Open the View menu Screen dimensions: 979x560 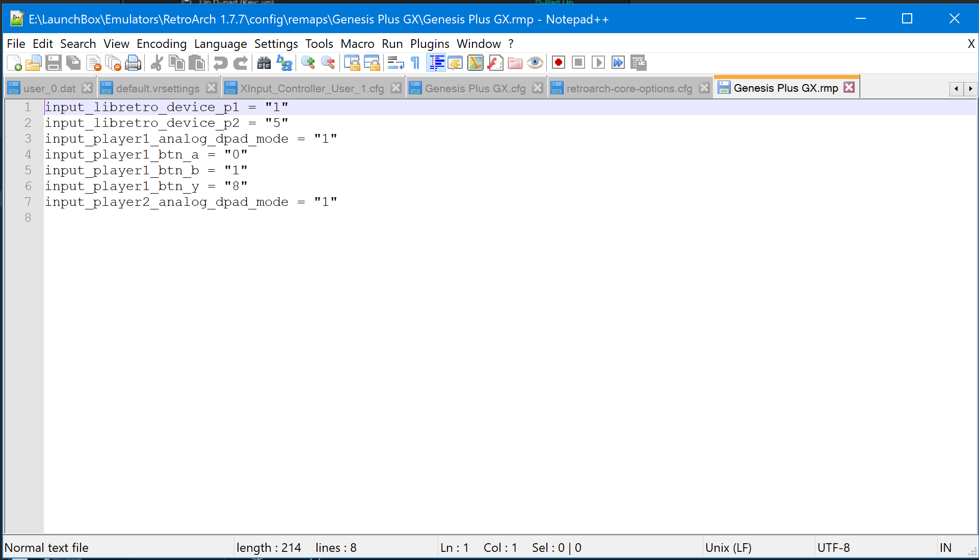(116, 44)
